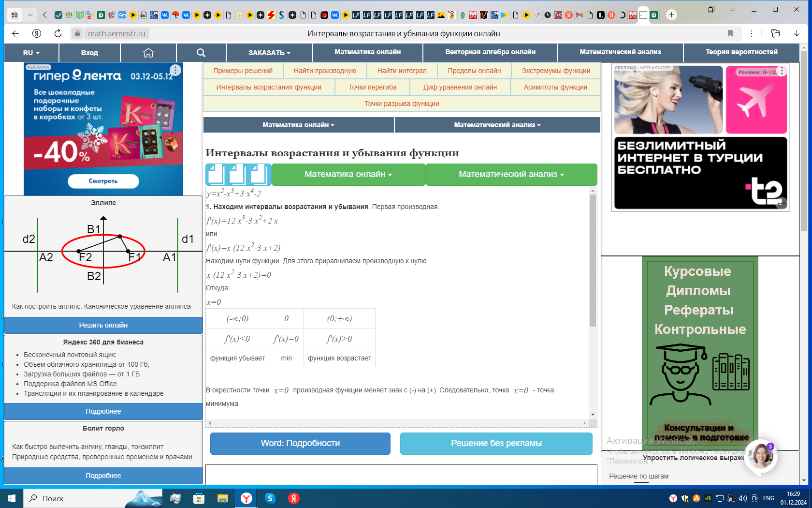Expand the ЗАКАЗАТЬ dropdown menu
Viewport: 812px width, 508px height.
[269, 53]
